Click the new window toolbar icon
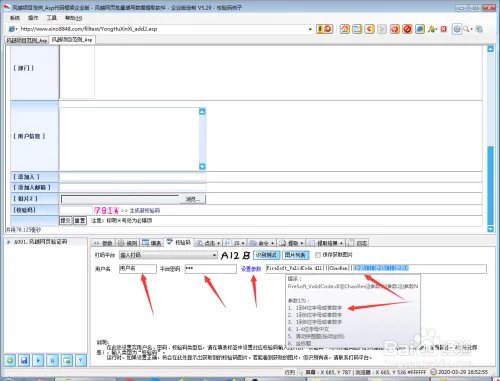Screen dimensions: 500x381 [357, 29]
